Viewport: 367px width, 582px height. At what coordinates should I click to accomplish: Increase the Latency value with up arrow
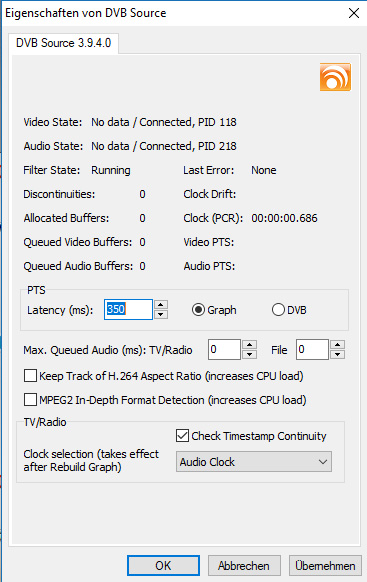[161, 305]
